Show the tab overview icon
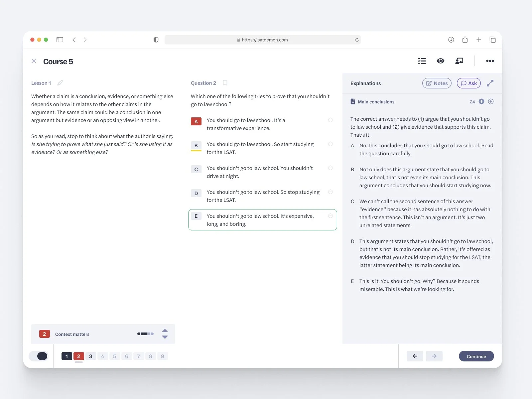 click(x=493, y=40)
